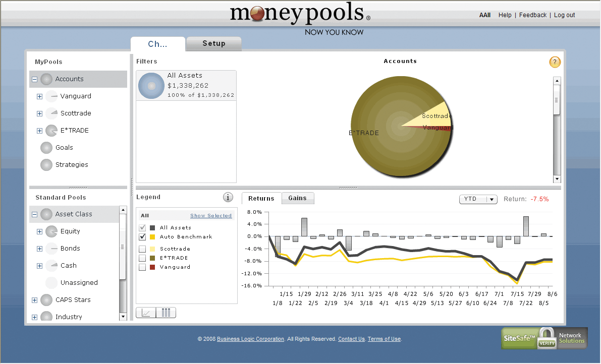Check the Vanguard legend checkbox

point(142,267)
